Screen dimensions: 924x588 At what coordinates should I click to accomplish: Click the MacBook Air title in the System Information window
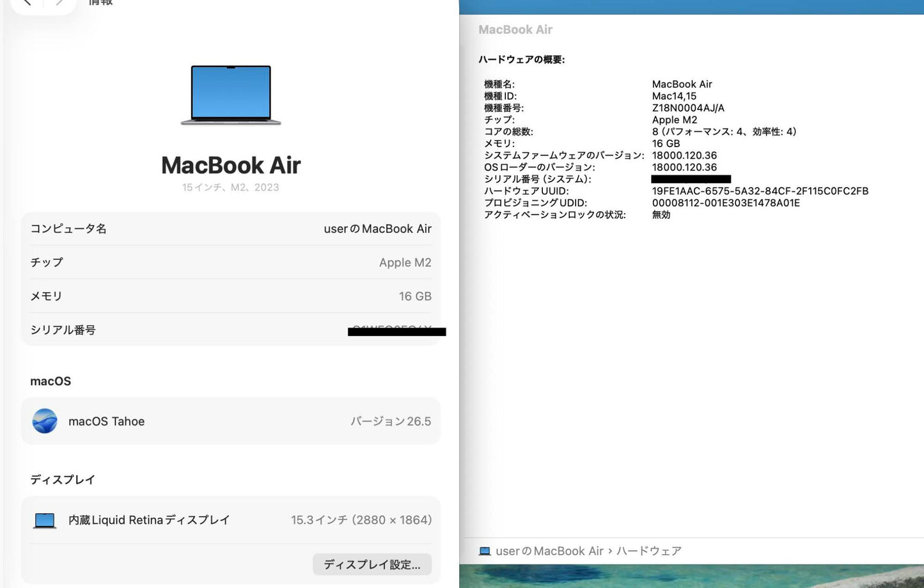515,29
